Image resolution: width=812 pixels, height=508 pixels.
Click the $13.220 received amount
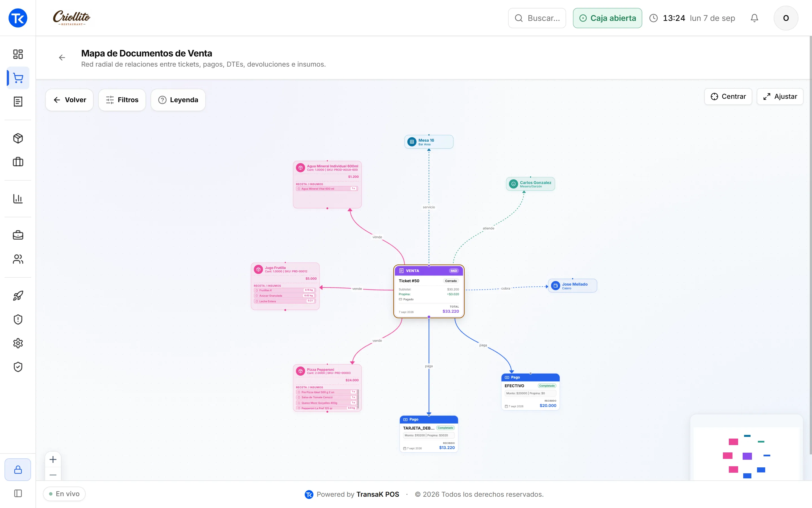[447, 448]
